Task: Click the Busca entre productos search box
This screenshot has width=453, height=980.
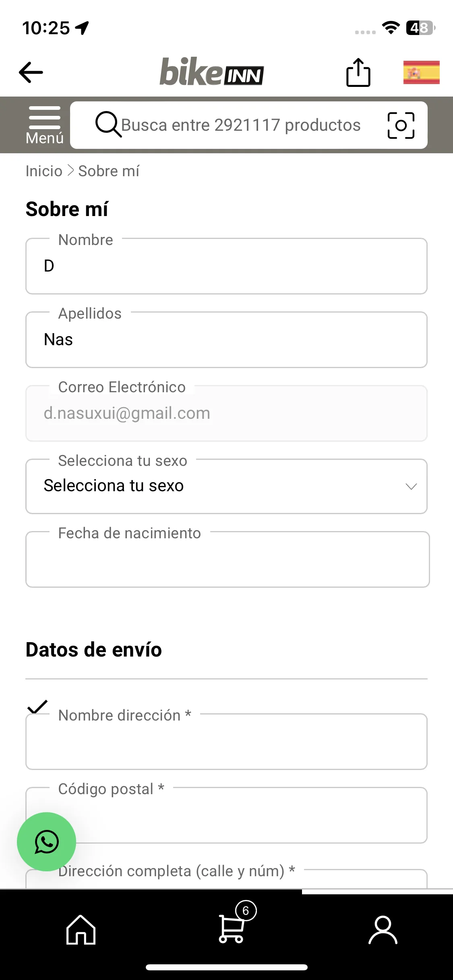Action: coord(249,125)
